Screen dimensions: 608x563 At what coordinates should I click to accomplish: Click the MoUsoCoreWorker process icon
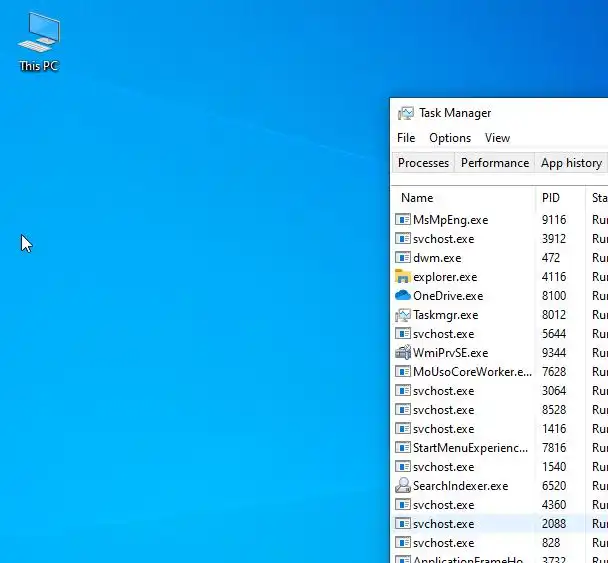pyautogui.click(x=402, y=371)
